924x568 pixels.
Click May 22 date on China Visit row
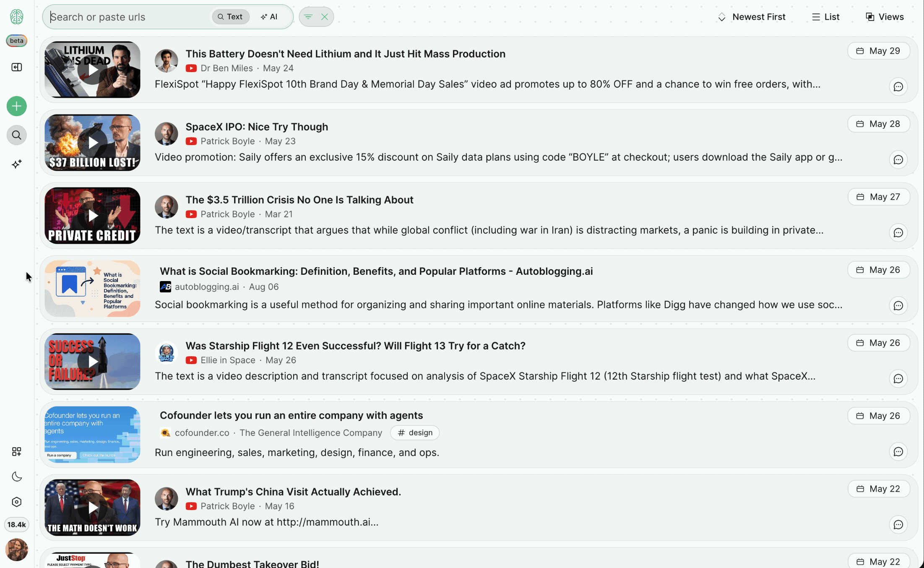pos(879,489)
